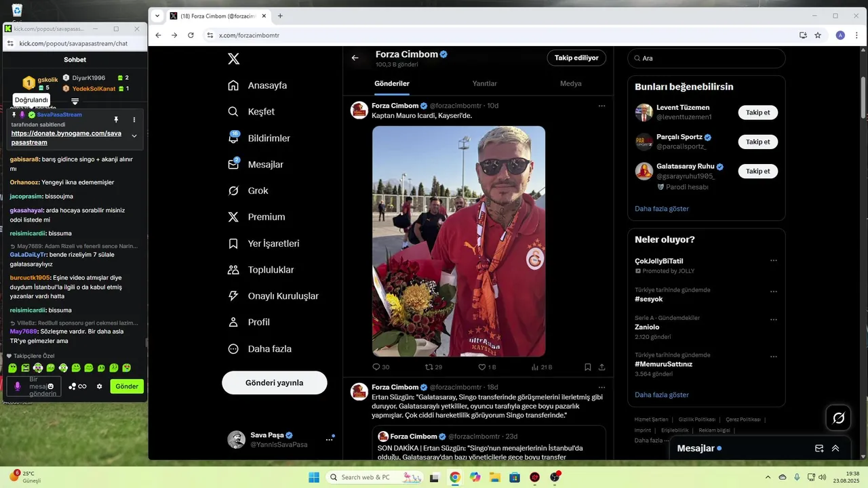Image resolution: width=868 pixels, height=488 pixels.
Task: Open Chrome tab search dropdown
Action: click(157, 16)
